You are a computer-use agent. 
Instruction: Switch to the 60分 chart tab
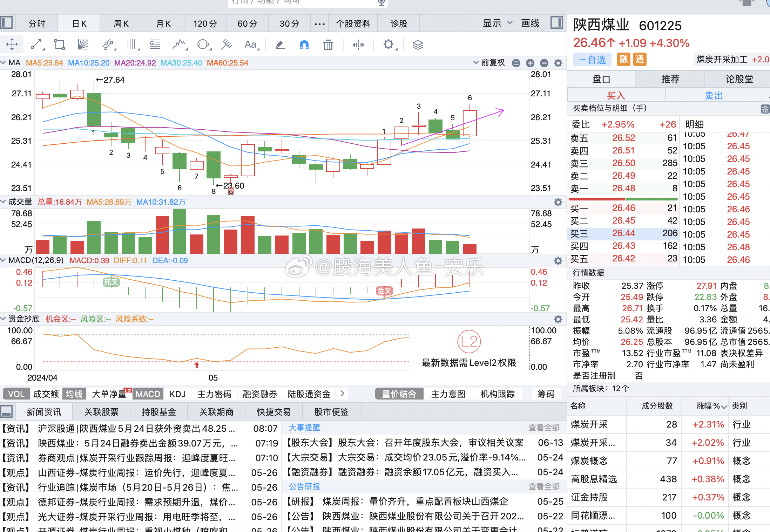[x=247, y=23]
